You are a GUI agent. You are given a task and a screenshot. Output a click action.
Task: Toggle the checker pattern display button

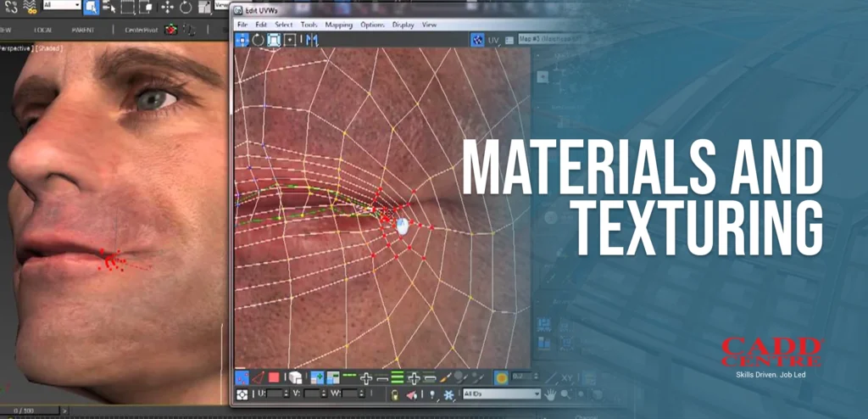coord(479,40)
